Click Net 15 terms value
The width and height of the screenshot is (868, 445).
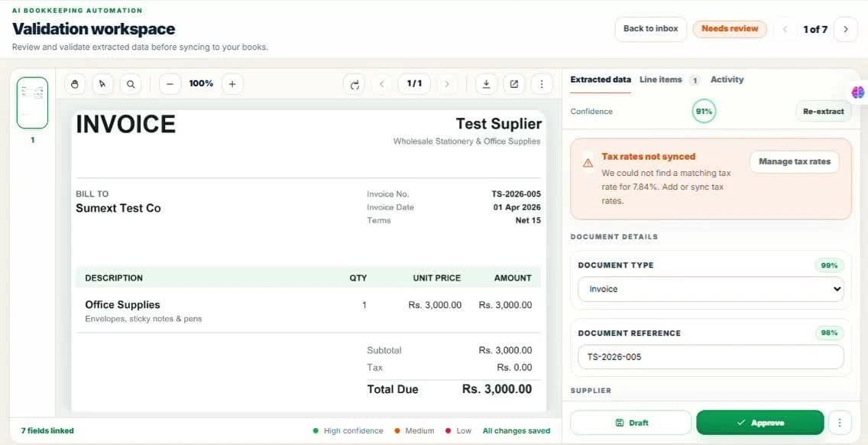click(528, 220)
